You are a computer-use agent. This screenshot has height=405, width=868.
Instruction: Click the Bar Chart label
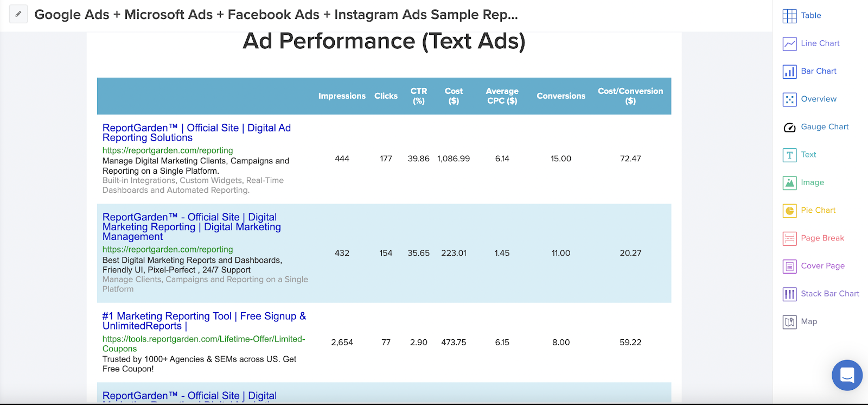click(819, 71)
